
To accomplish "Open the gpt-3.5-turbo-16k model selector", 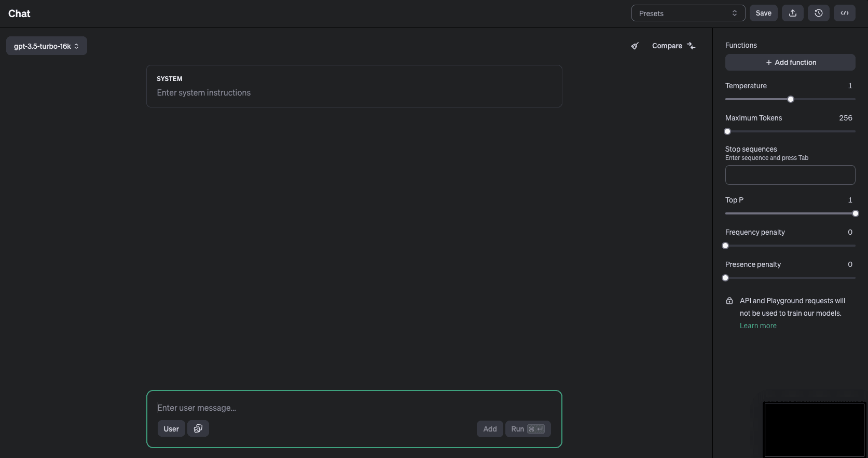I will pos(47,46).
